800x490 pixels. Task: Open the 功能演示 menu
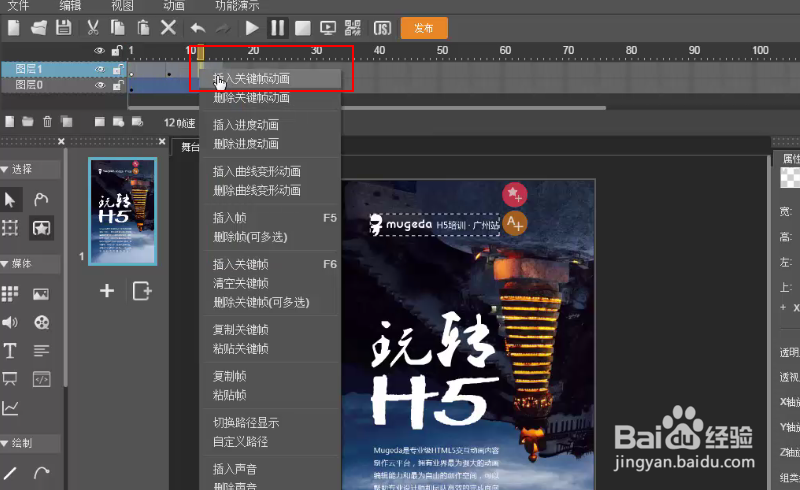pyautogui.click(x=237, y=6)
